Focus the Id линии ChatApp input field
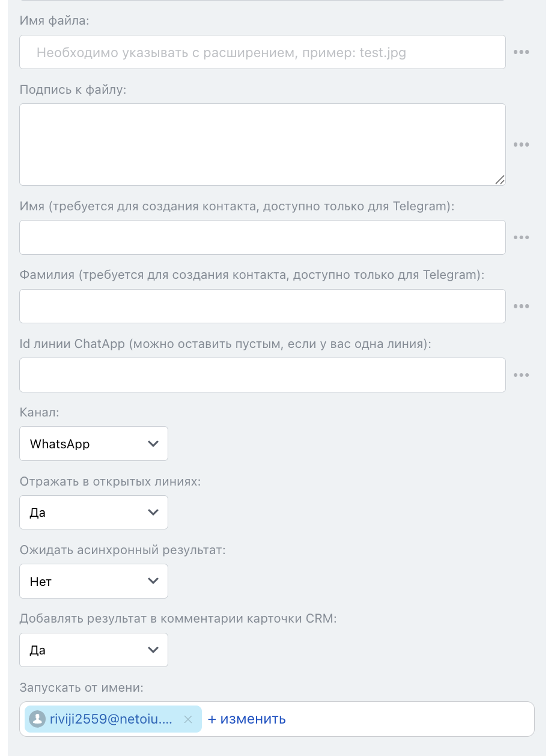 point(262,376)
